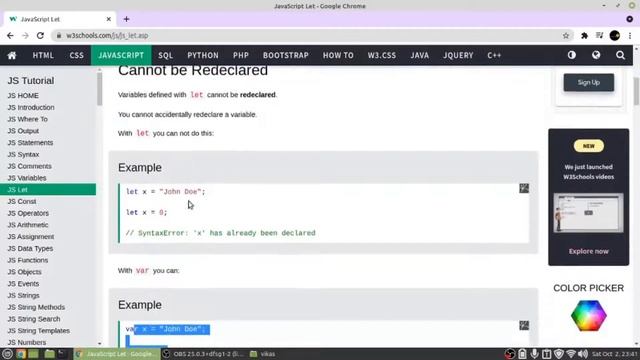Open the SQL tutorial menu
This screenshot has height=360, width=640.
point(165,56)
